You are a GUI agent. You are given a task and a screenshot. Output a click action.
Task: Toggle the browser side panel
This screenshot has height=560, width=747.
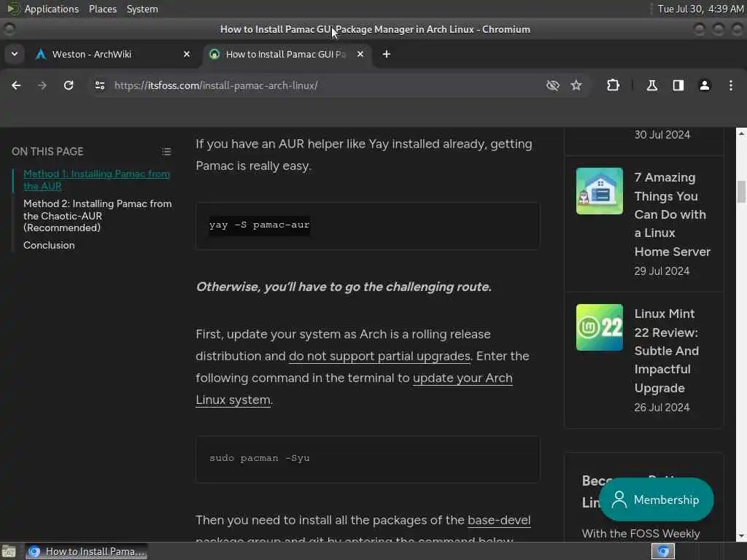pyautogui.click(x=678, y=85)
